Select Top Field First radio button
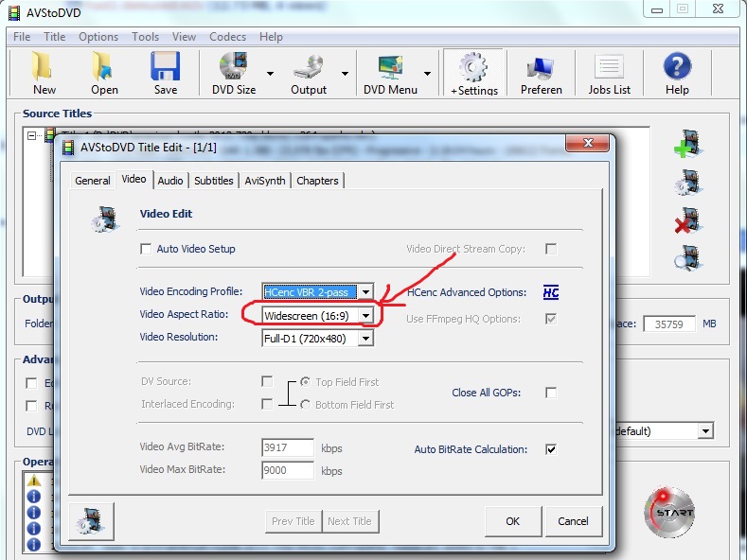The height and width of the screenshot is (560, 747). [x=305, y=382]
